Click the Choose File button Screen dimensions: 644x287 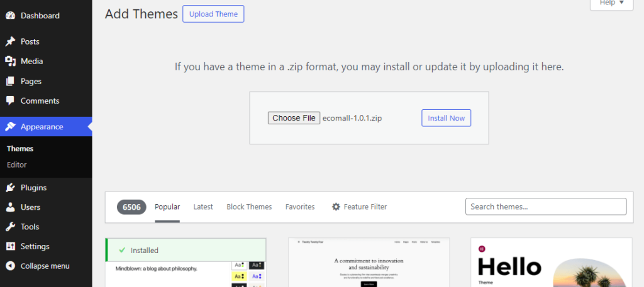click(x=294, y=118)
